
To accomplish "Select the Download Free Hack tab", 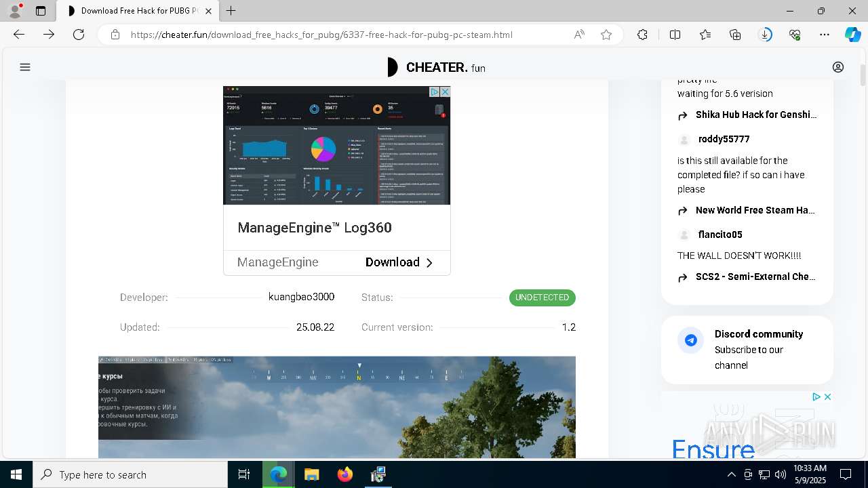I will point(139,11).
